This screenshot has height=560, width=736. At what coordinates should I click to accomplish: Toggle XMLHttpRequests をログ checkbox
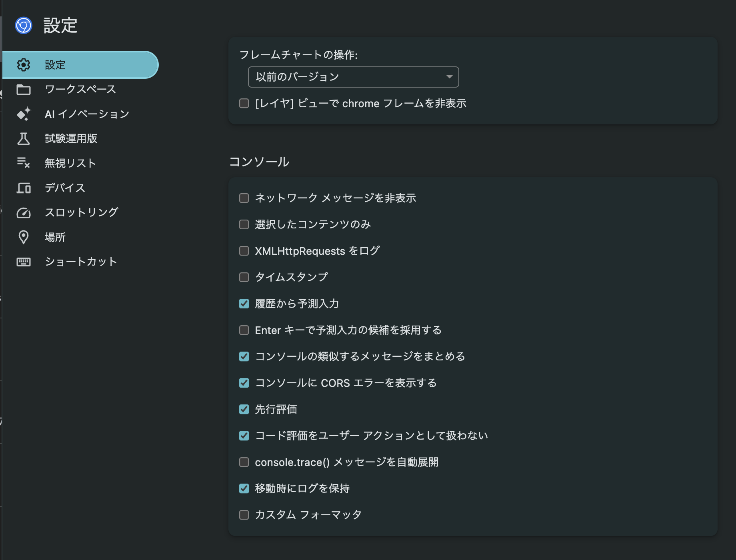coord(244,251)
